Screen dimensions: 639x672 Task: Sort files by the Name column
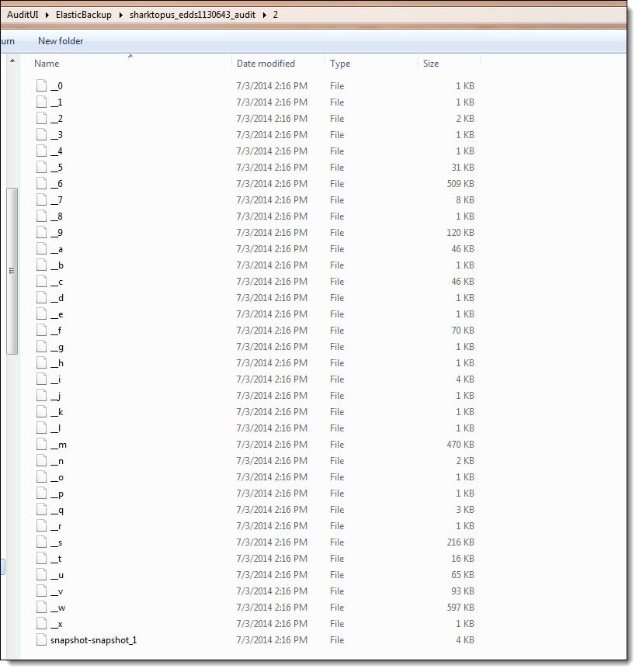pyautogui.click(x=47, y=64)
